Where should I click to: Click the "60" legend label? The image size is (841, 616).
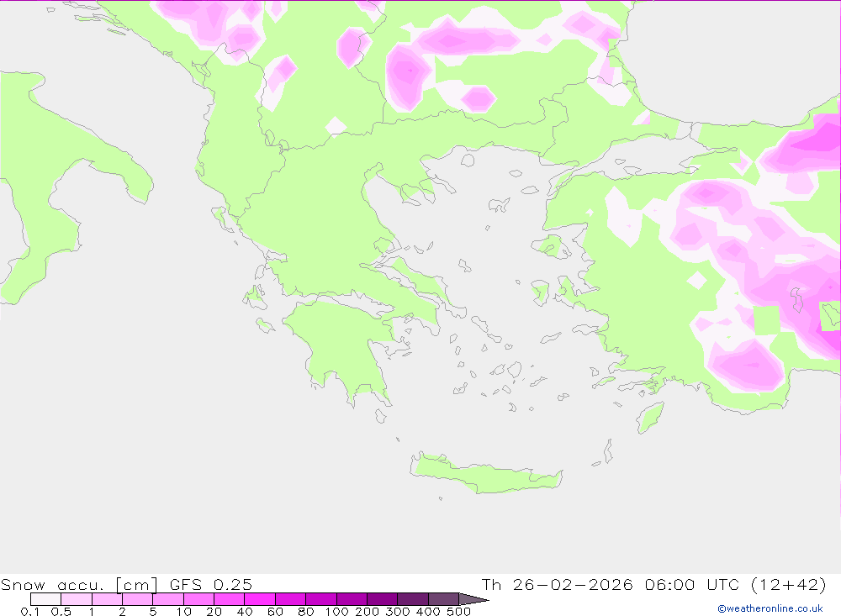click(275, 611)
